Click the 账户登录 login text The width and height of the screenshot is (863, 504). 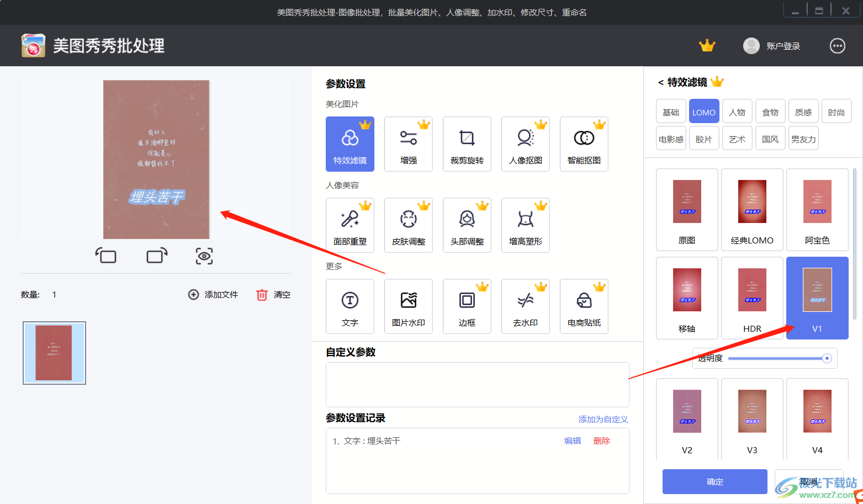coord(783,46)
